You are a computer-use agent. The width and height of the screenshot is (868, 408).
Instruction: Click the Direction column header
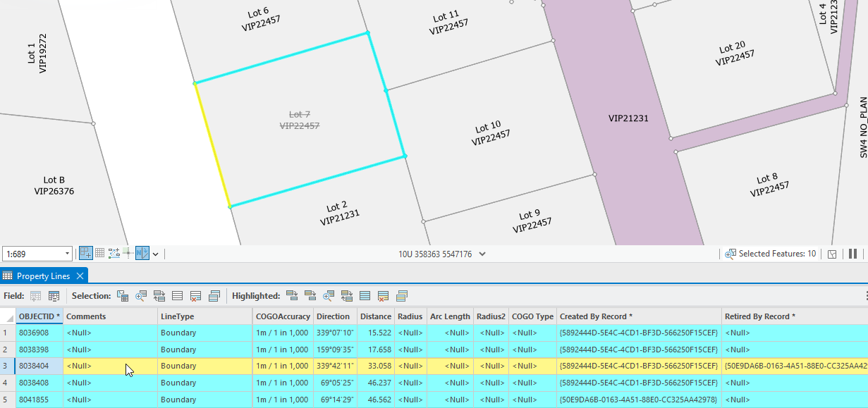pos(335,316)
